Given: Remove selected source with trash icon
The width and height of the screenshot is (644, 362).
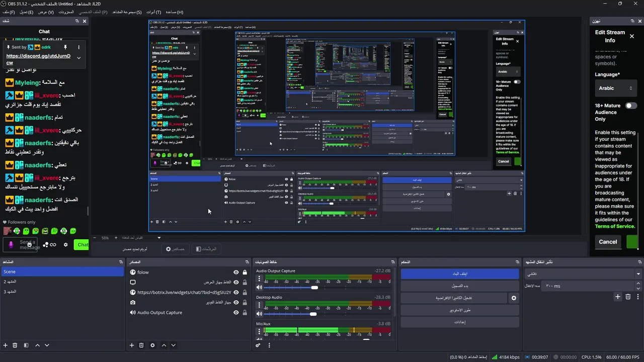Looking at the screenshot, I should tap(141, 345).
